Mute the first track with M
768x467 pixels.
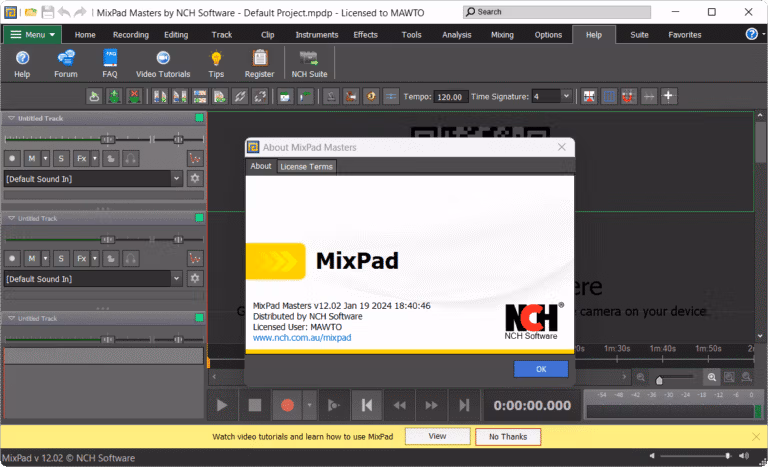(32, 158)
